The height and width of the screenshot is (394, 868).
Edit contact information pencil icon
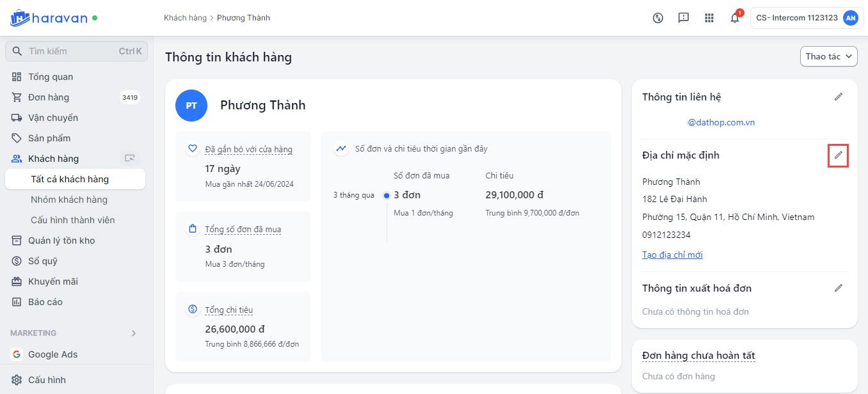pos(839,97)
